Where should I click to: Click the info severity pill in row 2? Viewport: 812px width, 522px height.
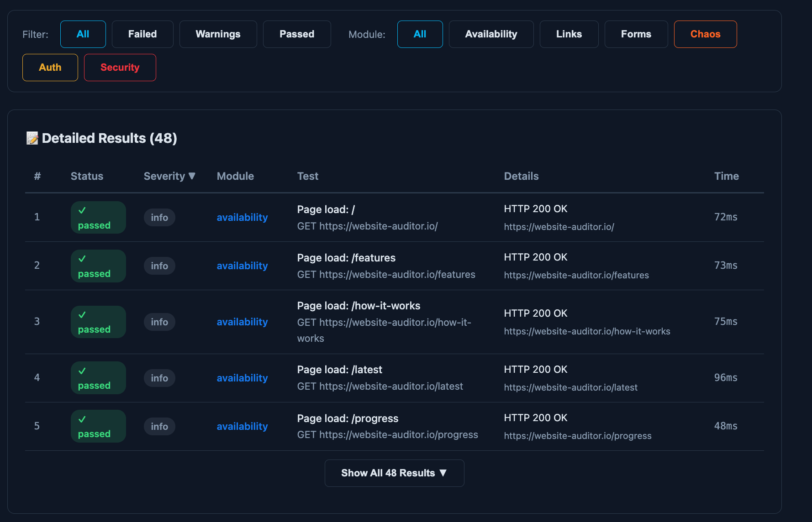(159, 266)
